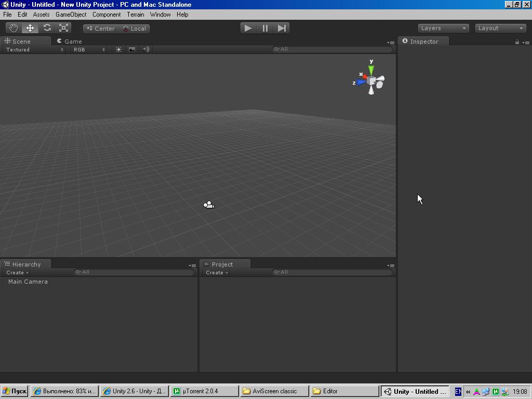The width and height of the screenshot is (532, 399).
Task: Select the Move (translate) tool
Action: point(30,28)
